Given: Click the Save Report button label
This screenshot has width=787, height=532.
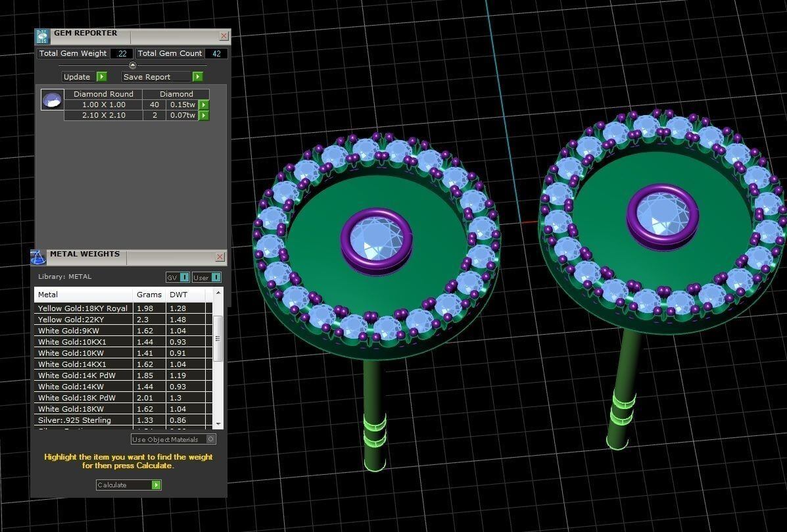Looking at the screenshot, I should point(147,77).
